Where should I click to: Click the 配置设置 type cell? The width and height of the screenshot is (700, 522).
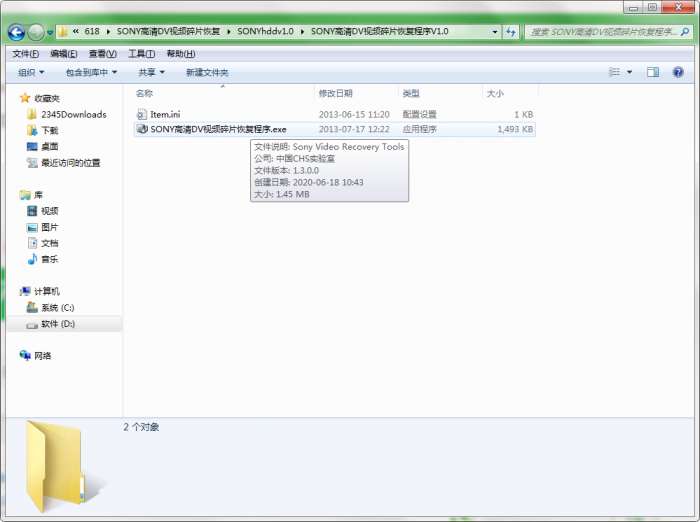coord(420,114)
